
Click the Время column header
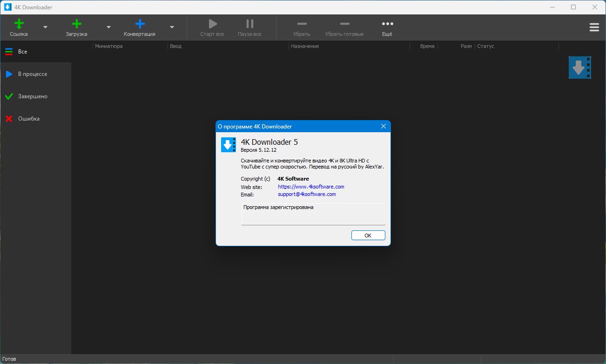click(x=424, y=46)
